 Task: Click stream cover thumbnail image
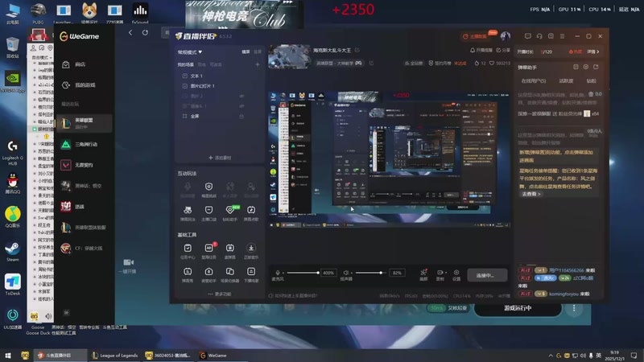pyautogui.click(x=289, y=56)
